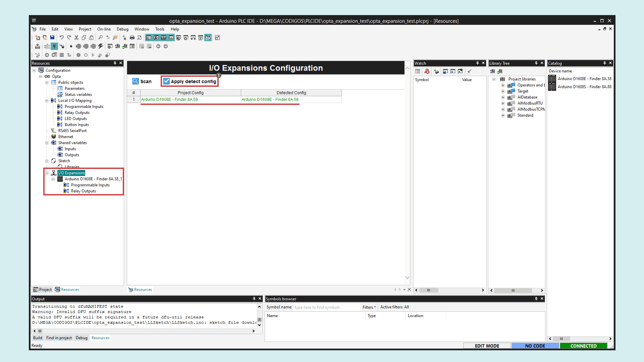Toggle the Library Tree pin icon
The height and width of the screenshot is (362, 644).
(536, 63)
